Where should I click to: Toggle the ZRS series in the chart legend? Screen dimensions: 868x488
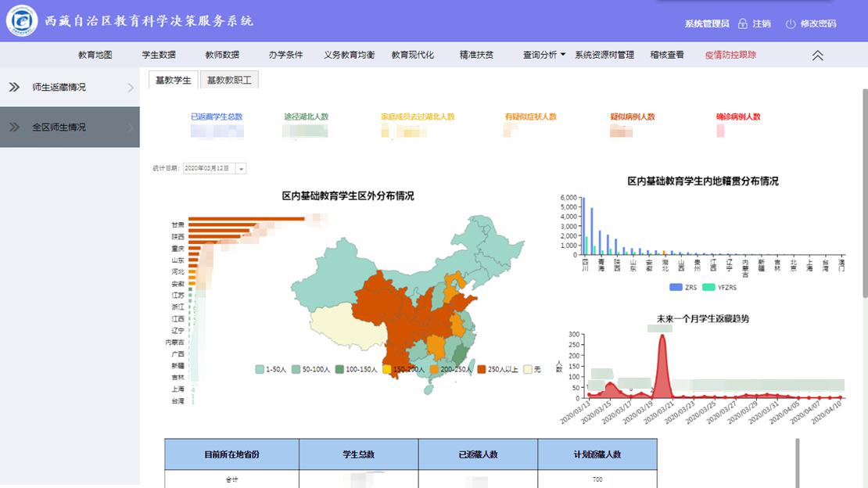676,288
